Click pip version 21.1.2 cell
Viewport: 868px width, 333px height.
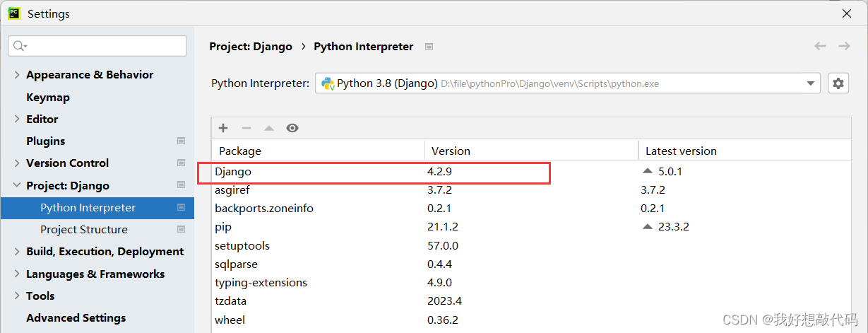[443, 227]
